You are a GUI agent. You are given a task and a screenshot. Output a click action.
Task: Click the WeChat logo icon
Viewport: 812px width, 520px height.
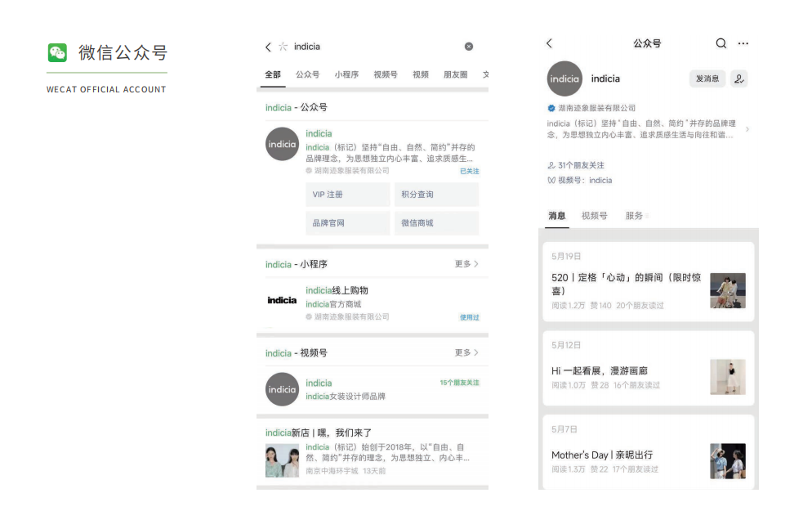click(57, 52)
